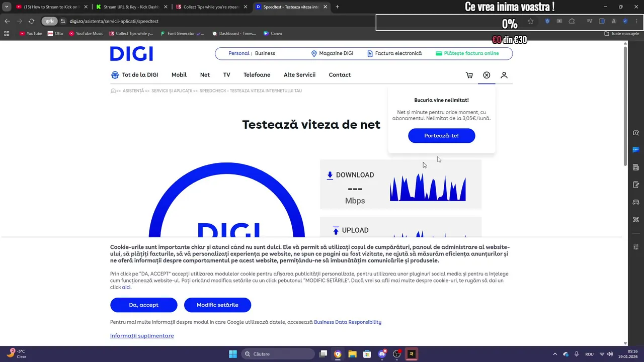
Task: Open a new browser tab
Action: pos(337,7)
